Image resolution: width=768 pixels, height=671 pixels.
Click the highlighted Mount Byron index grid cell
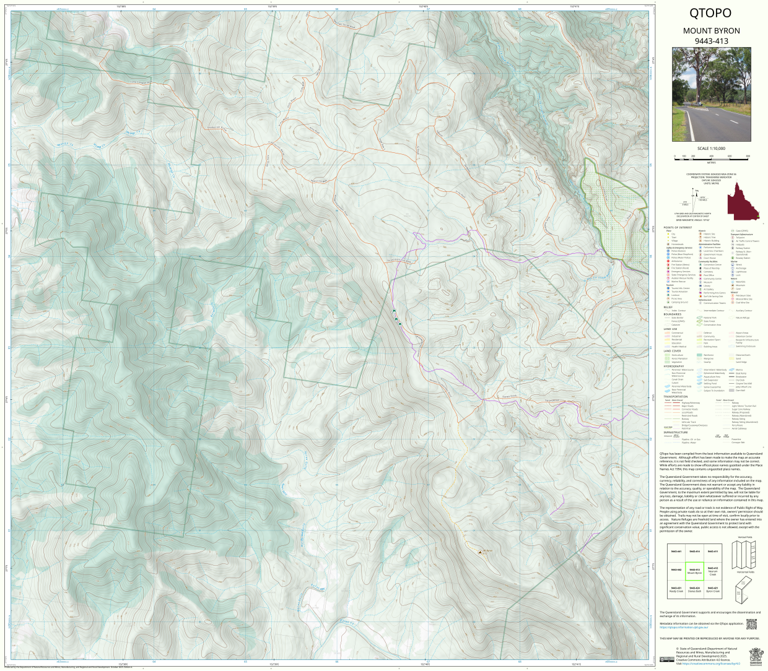694,571
